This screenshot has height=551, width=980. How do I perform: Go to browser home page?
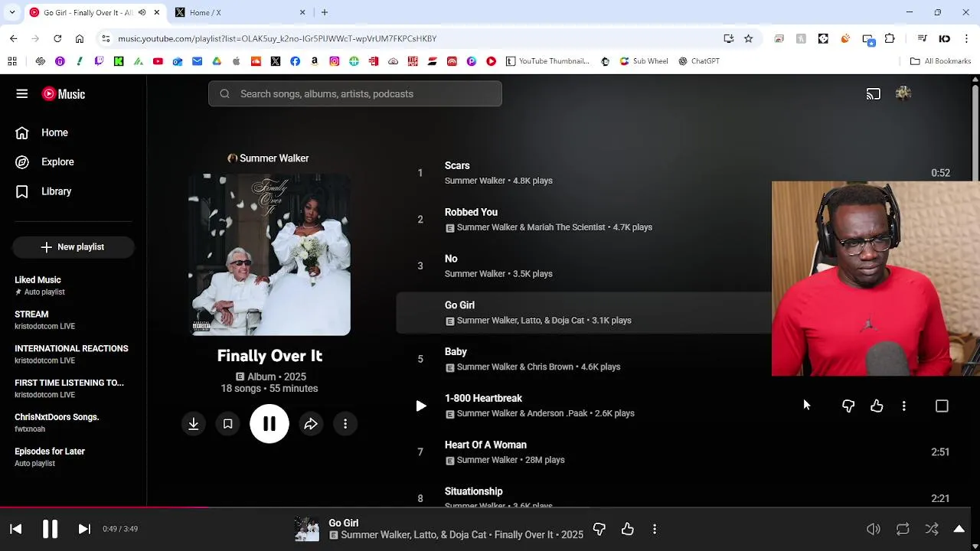click(80, 38)
